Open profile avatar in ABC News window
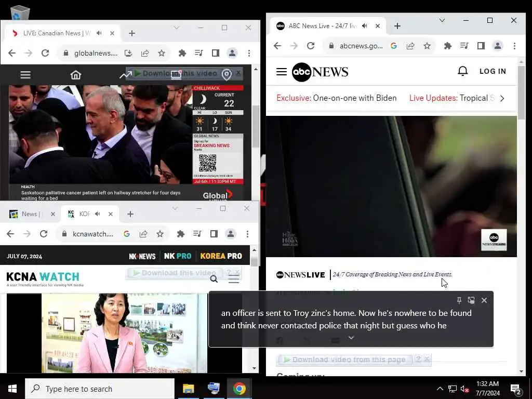The width and height of the screenshot is (532, 399). click(497, 46)
